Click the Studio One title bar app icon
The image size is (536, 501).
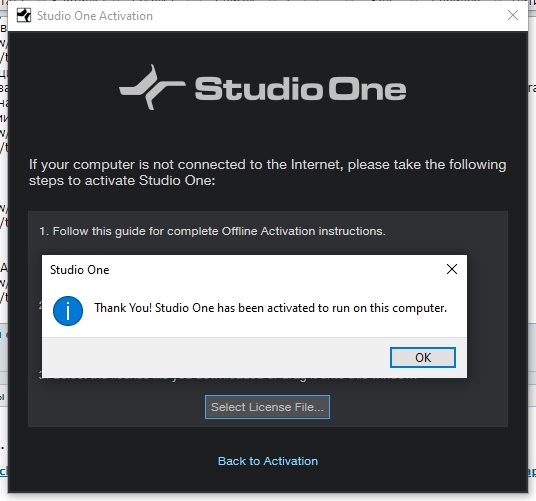tap(24, 16)
